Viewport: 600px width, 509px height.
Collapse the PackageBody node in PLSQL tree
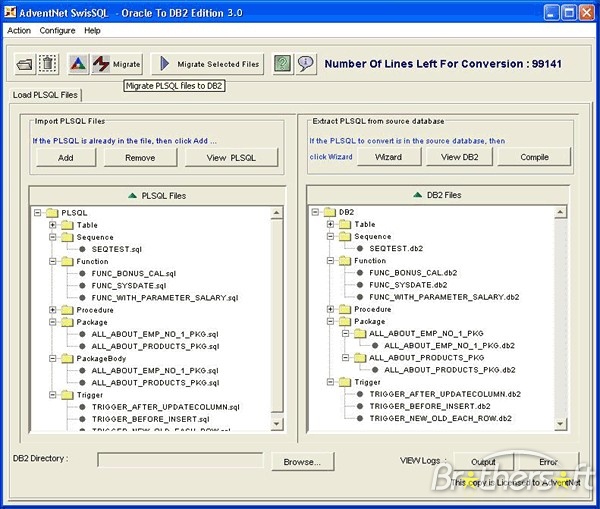pyautogui.click(x=53, y=359)
